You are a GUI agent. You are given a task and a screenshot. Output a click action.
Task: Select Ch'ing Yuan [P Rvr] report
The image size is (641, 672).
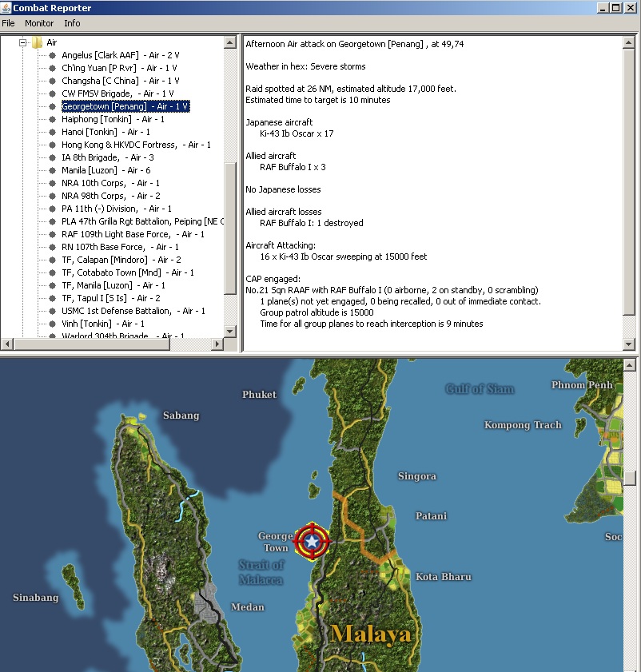(x=119, y=68)
